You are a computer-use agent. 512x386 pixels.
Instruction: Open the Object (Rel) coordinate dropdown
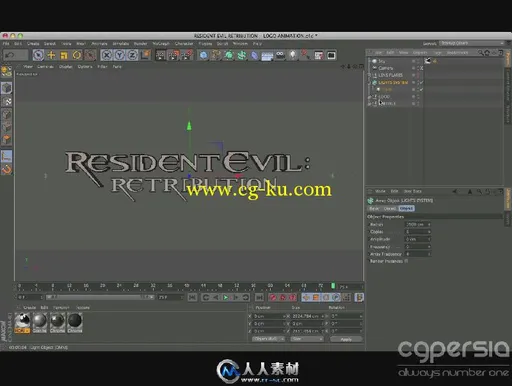tap(268, 339)
